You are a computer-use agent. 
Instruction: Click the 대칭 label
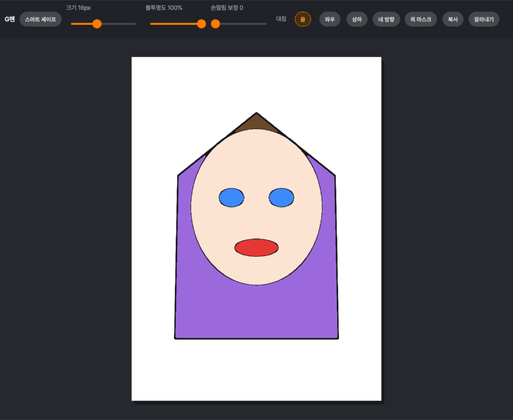(x=281, y=19)
